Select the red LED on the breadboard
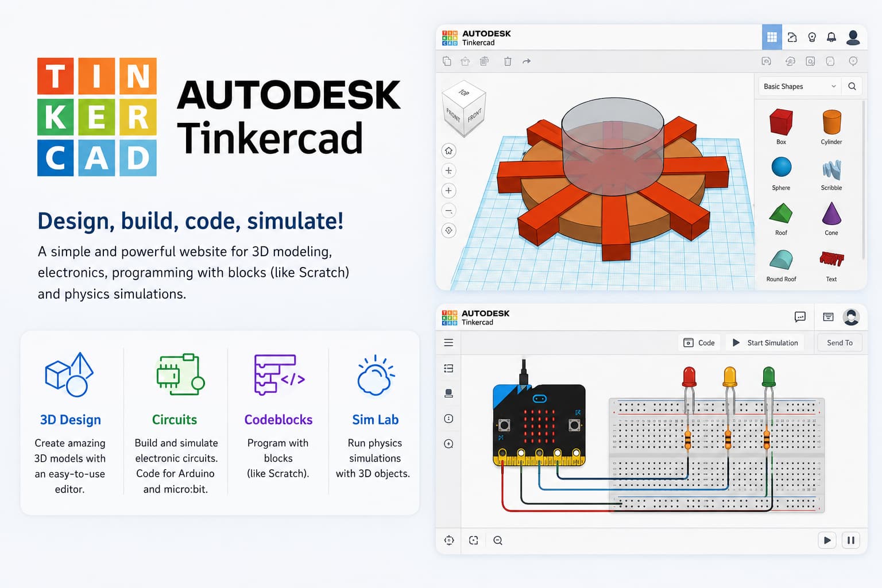The width and height of the screenshot is (882, 588). tap(689, 377)
